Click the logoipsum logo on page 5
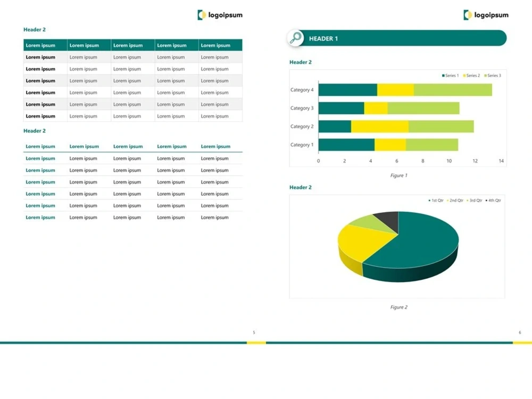 pos(220,15)
